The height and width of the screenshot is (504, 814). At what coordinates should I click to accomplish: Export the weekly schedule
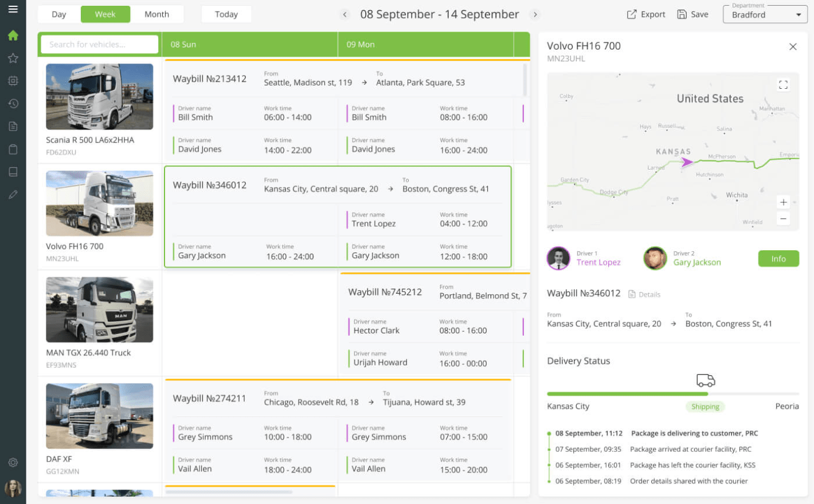pos(646,14)
